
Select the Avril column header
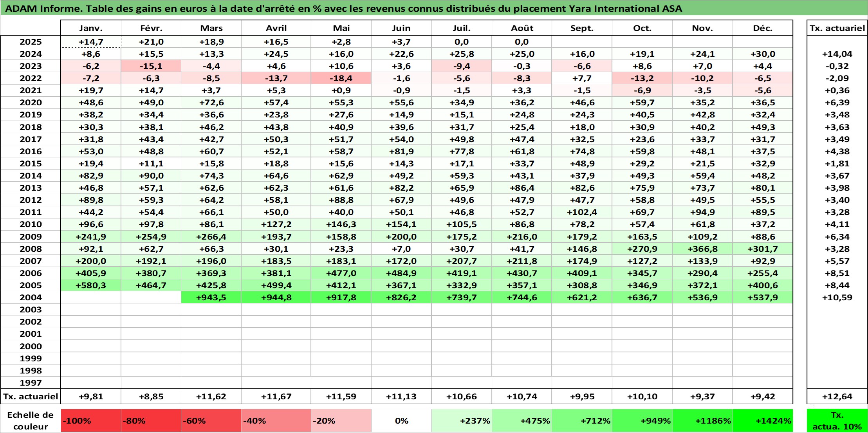[276, 28]
